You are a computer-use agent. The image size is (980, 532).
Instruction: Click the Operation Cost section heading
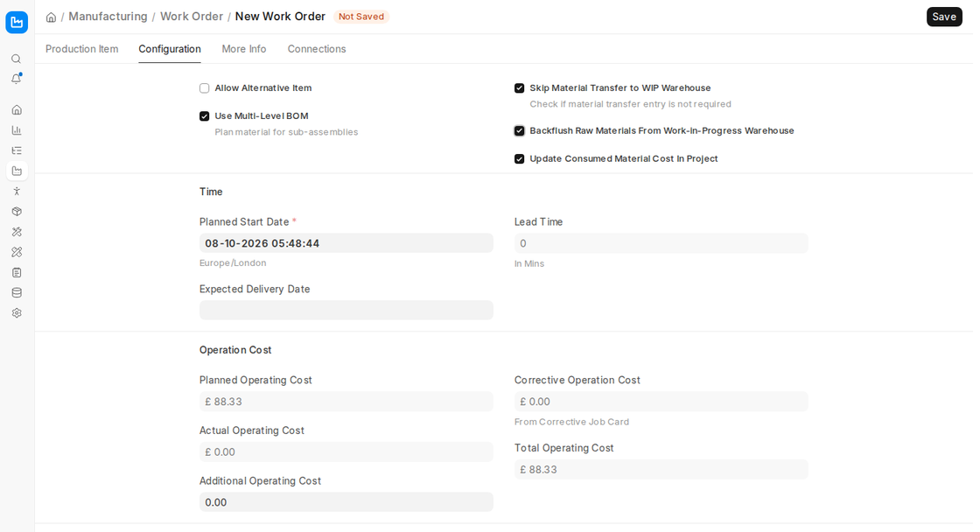coord(235,350)
